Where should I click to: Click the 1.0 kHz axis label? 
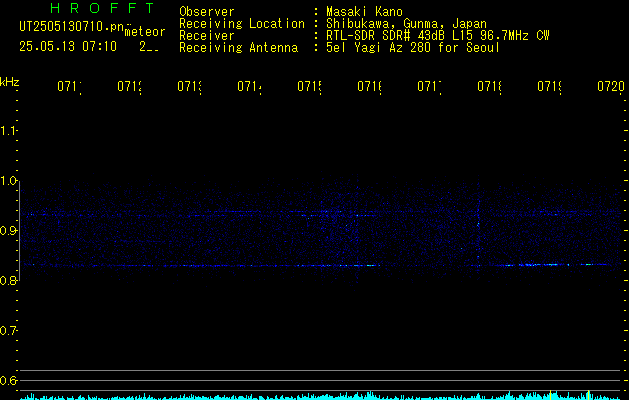8,181
